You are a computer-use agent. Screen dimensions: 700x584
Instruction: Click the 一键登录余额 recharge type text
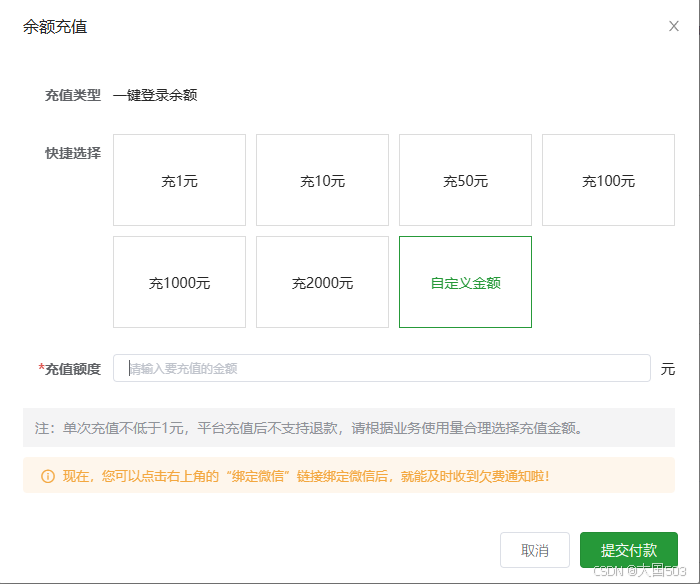155,95
